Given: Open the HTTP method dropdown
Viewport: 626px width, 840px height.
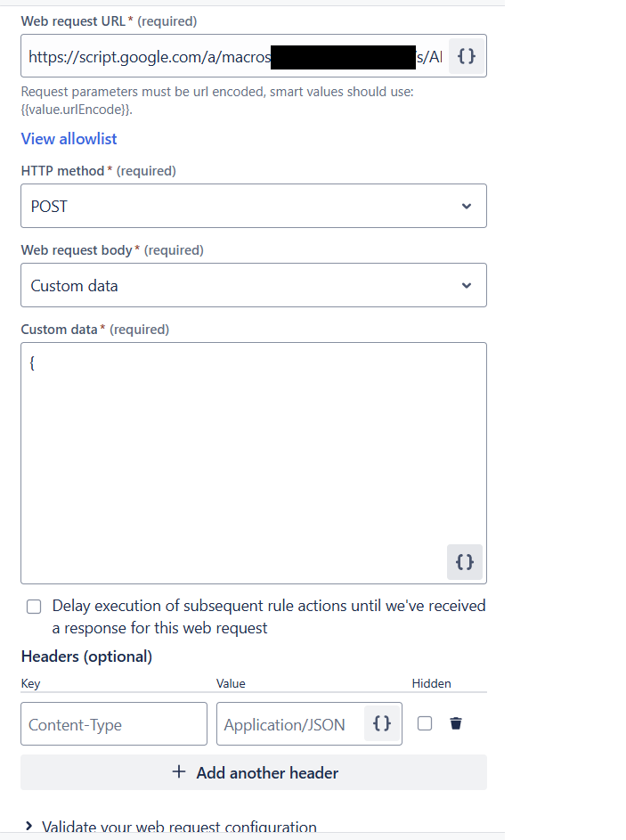Looking at the screenshot, I should [254, 206].
